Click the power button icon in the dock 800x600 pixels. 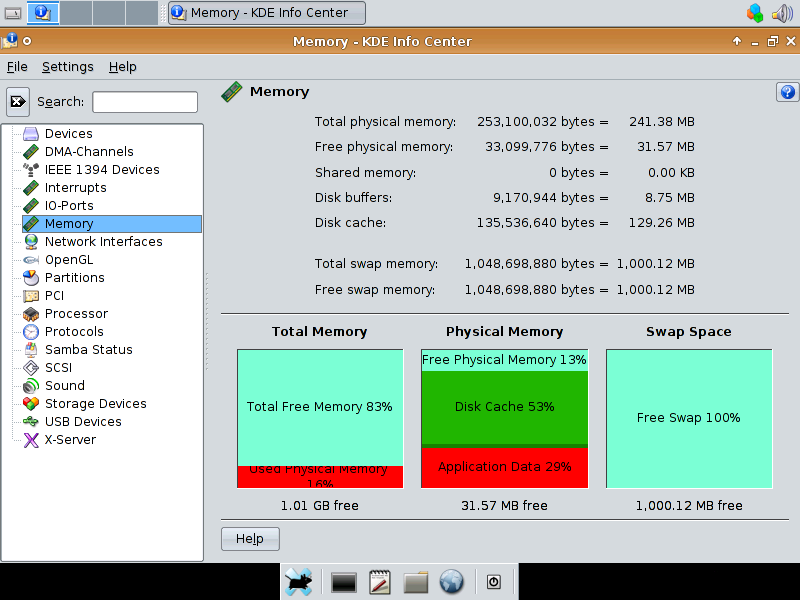pyautogui.click(x=493, y=582)
